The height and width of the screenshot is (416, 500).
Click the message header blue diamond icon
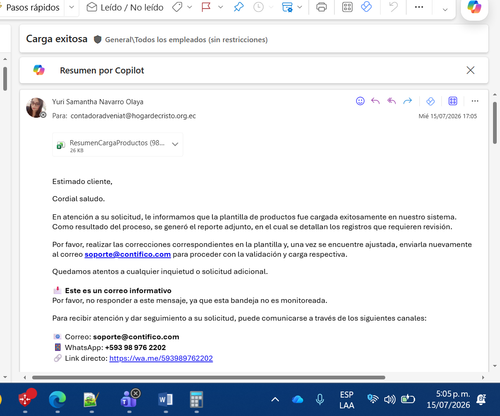click(430, 101)
